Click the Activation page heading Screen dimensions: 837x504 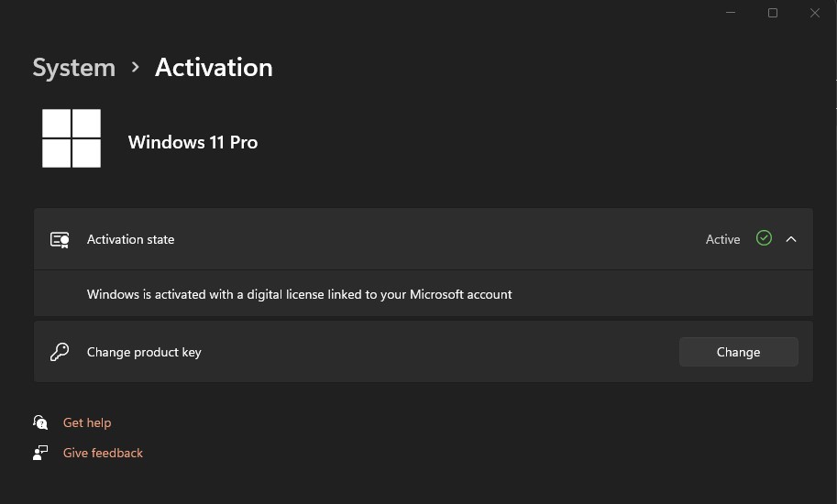[214, 68]
